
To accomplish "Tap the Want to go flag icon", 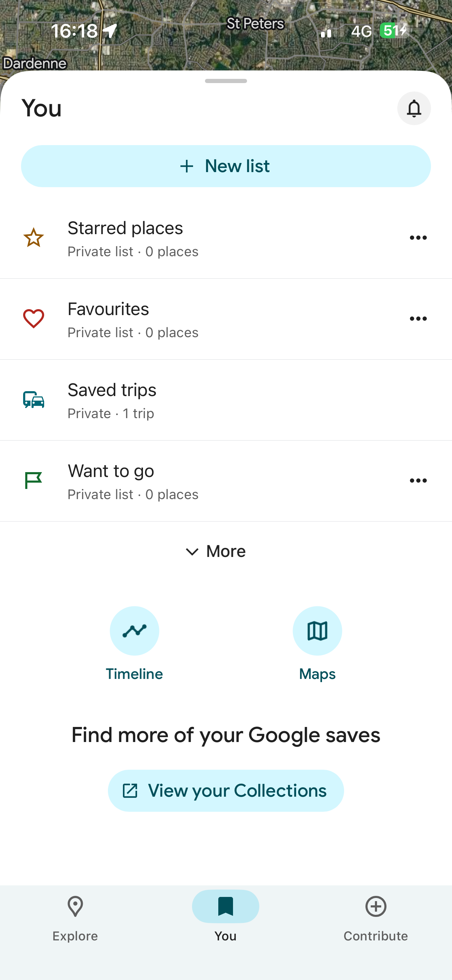I will (x=34, y=481).
